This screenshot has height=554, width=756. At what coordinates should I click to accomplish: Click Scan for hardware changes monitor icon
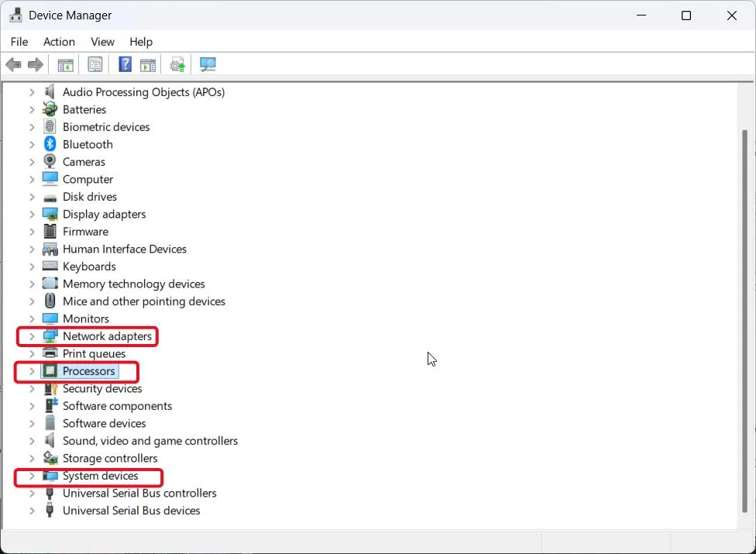click(x=208, y=64)
